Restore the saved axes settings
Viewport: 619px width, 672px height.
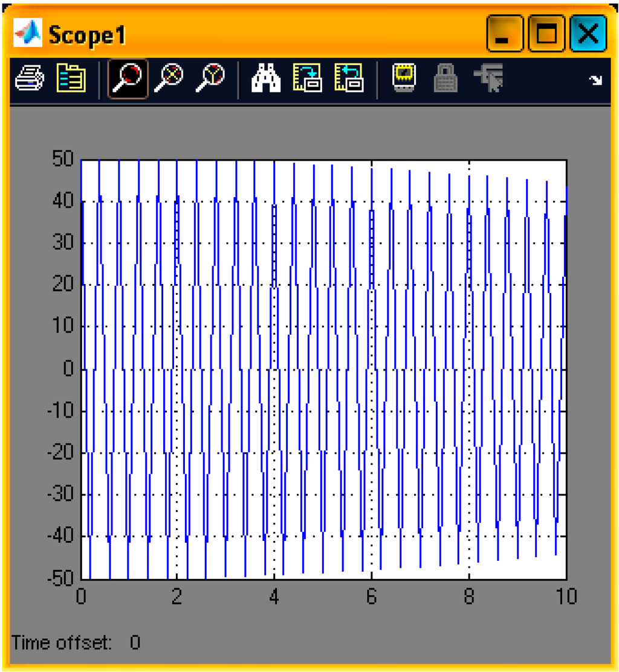[349, 79]
